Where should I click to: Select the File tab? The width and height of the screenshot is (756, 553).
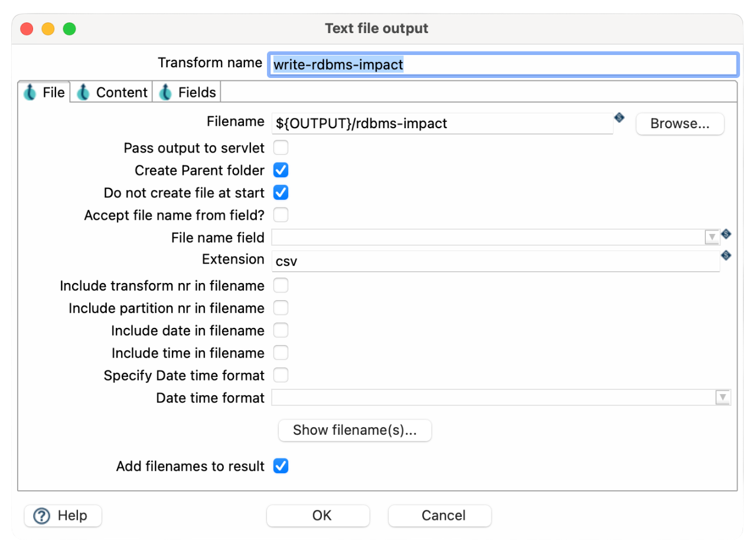[x=45, y=92]
